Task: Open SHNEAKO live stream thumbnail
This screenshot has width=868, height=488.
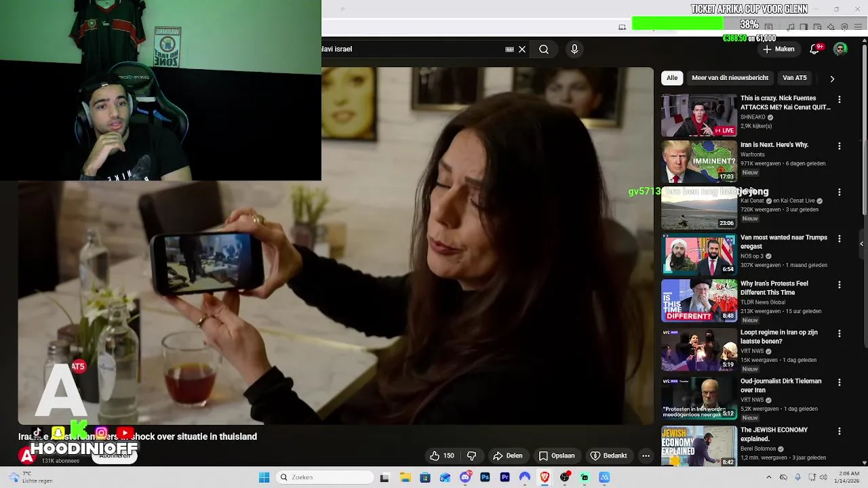Action: (699, 115)
